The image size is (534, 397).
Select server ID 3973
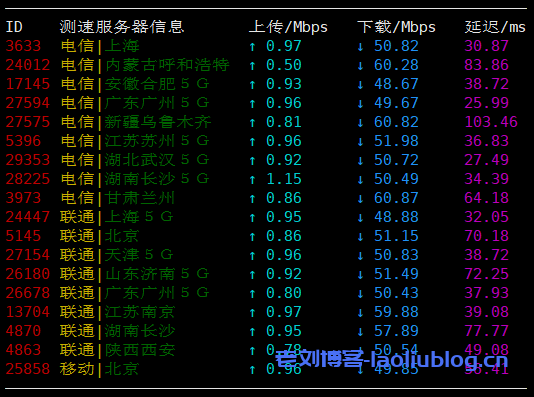pos(23,198)
